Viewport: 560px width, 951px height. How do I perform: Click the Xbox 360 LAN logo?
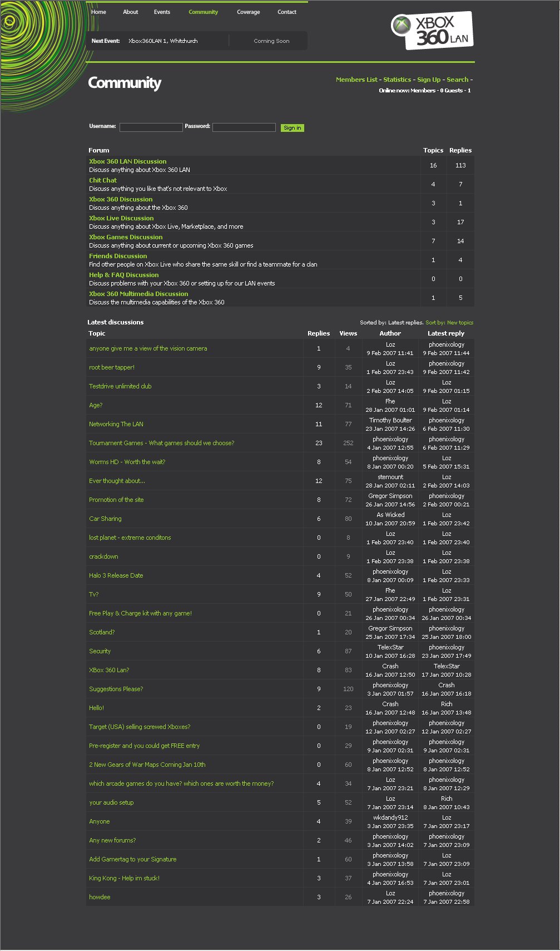(x=432, y=30)
